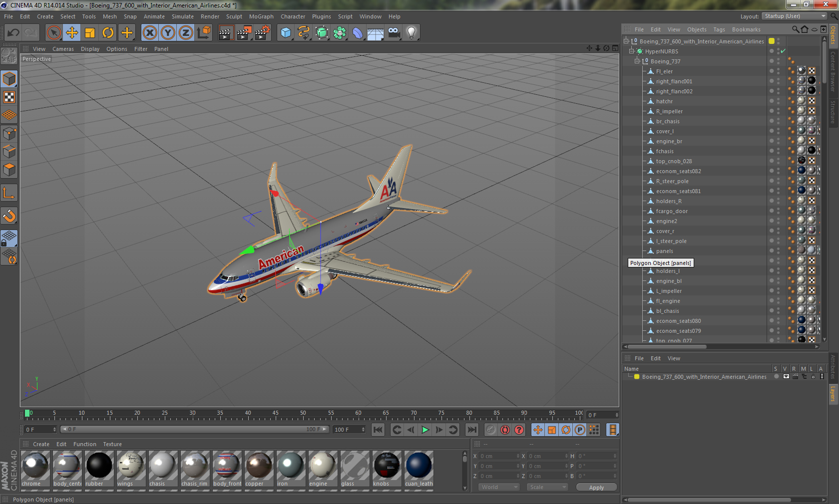This screenshot has height=504, width=839.
Task: Toggle Y axis lock
Action: (168, 33)
